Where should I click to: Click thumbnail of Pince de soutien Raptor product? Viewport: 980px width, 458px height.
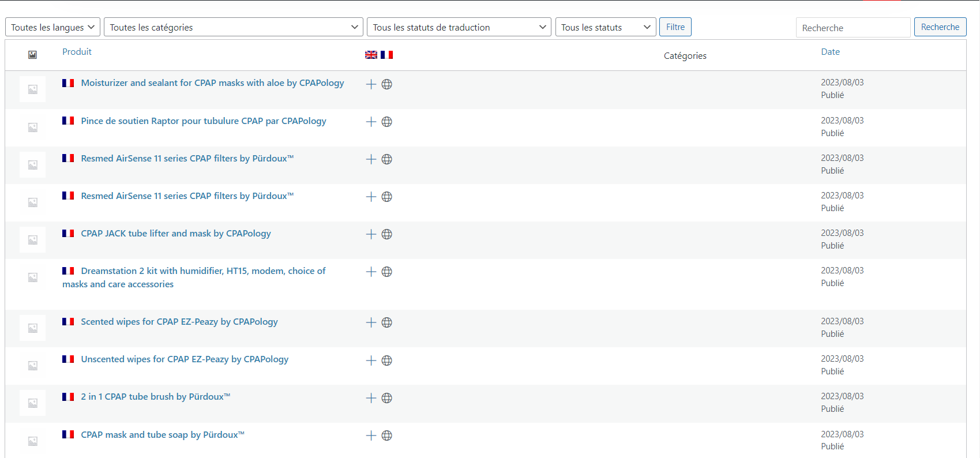point(33,127)
